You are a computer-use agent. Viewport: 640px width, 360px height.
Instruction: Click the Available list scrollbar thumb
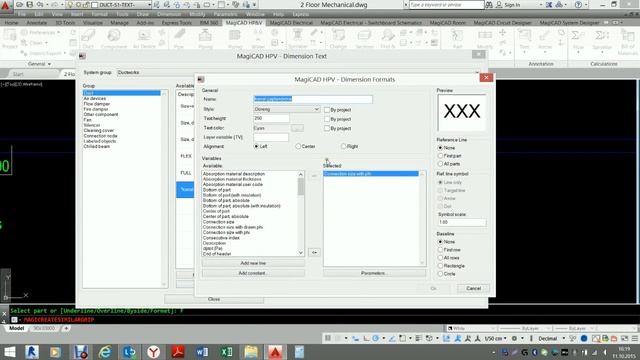(301, 187)
